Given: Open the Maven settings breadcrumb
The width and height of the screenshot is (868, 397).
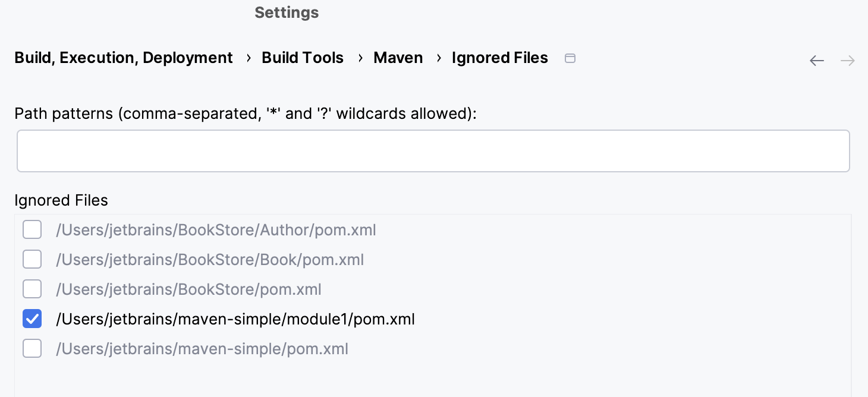Looking at the screenshot, I should [x=398, y=58].
